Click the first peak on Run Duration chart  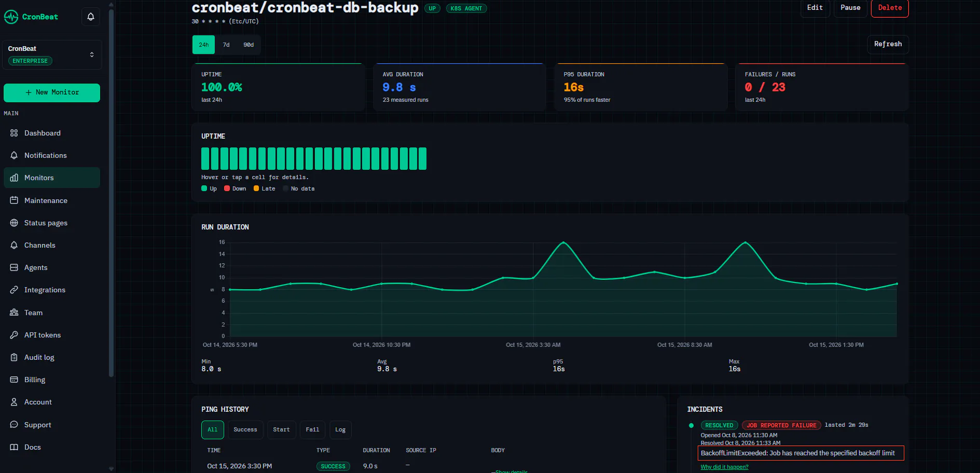pyautogui.click(x=563, y=242)
